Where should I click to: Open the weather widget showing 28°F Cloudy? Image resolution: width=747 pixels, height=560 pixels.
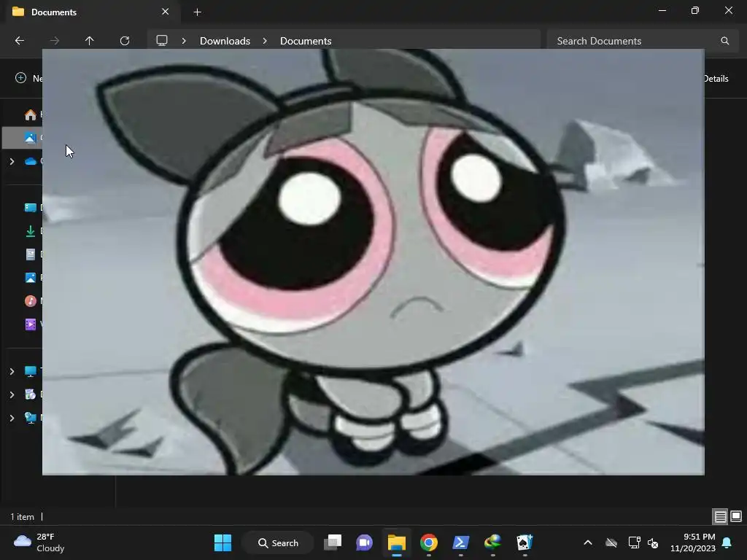click(39, 542)
